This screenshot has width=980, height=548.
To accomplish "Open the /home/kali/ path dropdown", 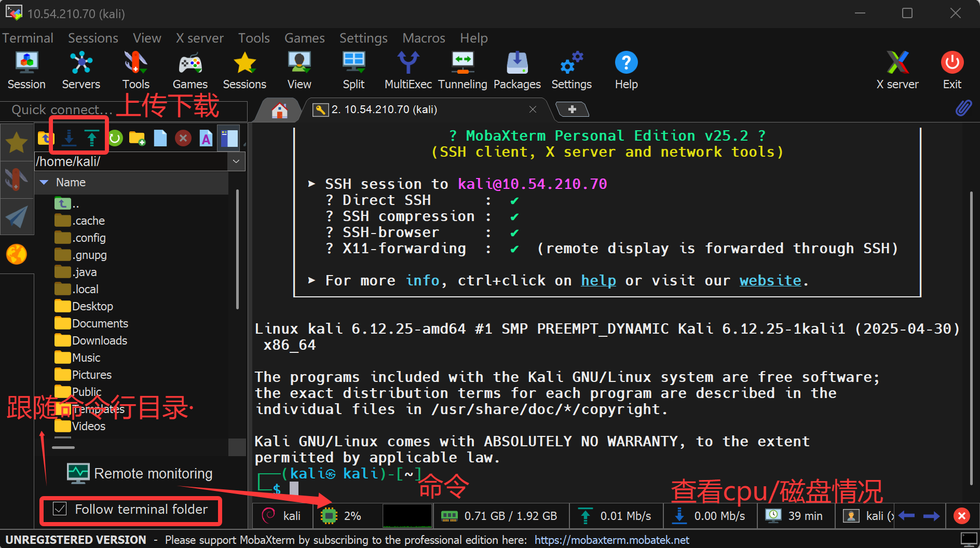I will coord(237,161).
